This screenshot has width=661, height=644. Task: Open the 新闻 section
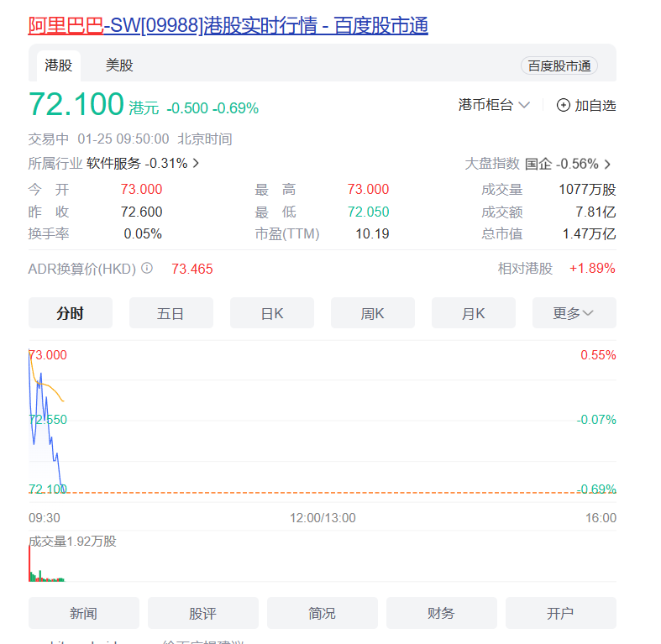point(83,613)
